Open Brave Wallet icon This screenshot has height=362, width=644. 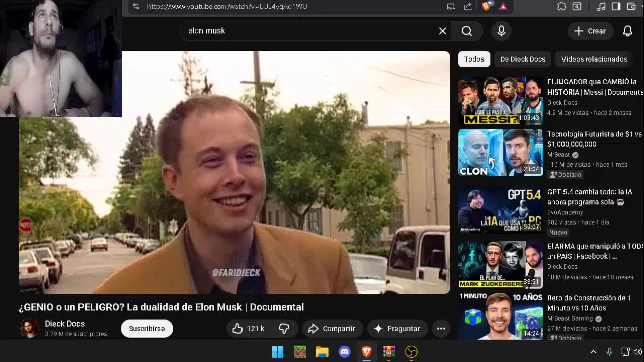coord(631,6)
